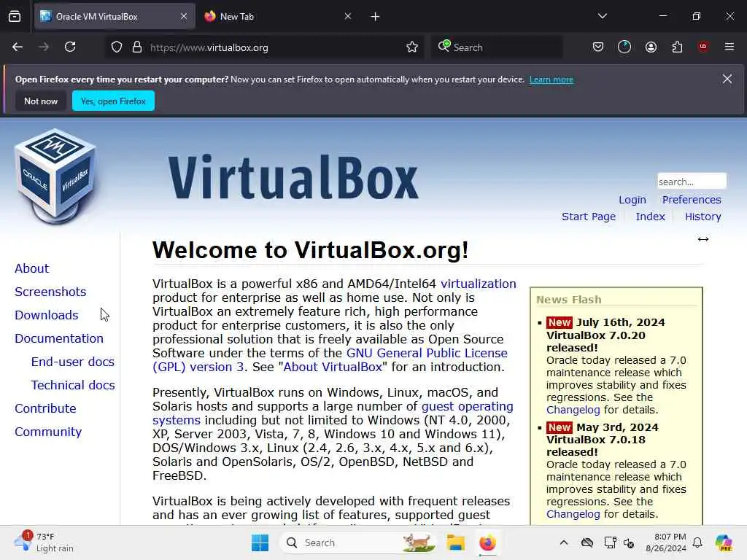Click the circular timer extension icon

[624, 47]
